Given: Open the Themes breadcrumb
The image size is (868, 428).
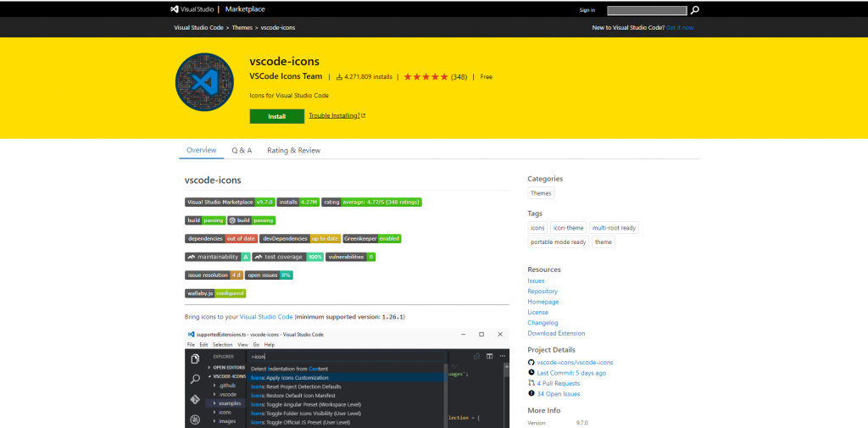Looking at the screenshot, I should click(242, 28).
